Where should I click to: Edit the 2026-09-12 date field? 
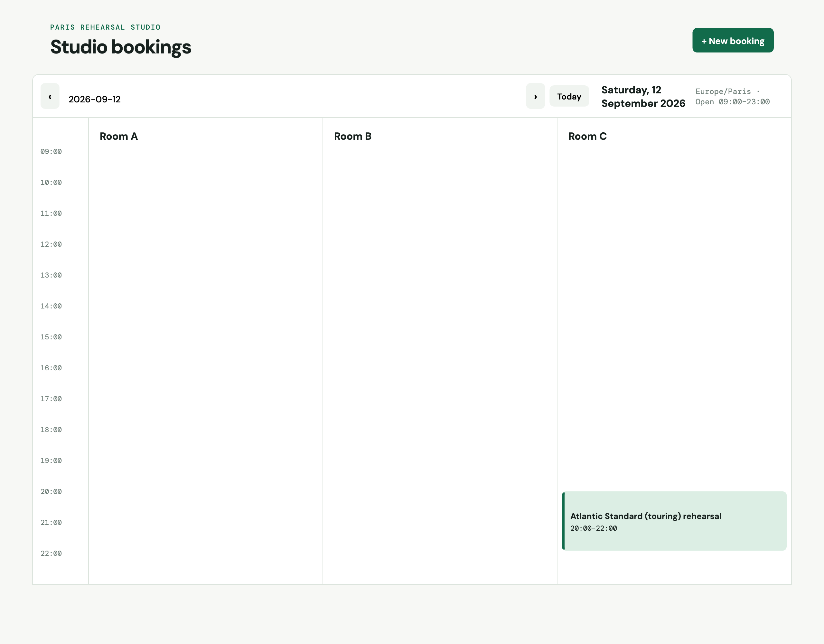[293, 99]
